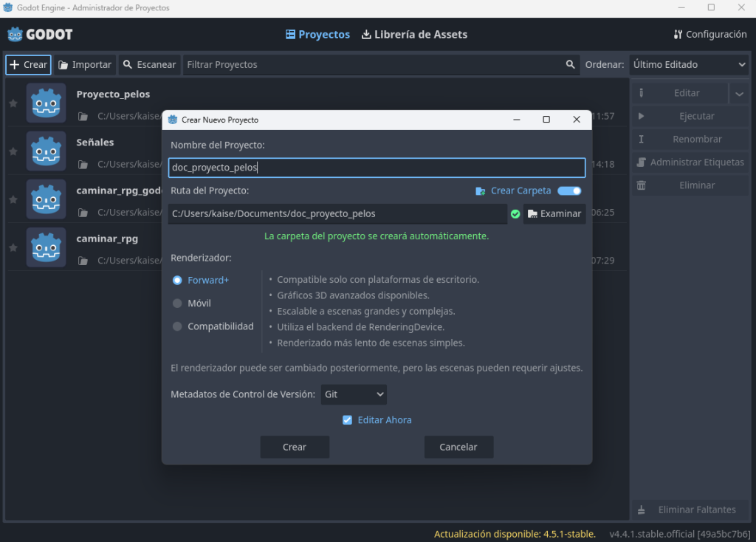Click the Nombre del Proyecto text field
The height and width of the screenshot is (542, 756).
point(377,168)
